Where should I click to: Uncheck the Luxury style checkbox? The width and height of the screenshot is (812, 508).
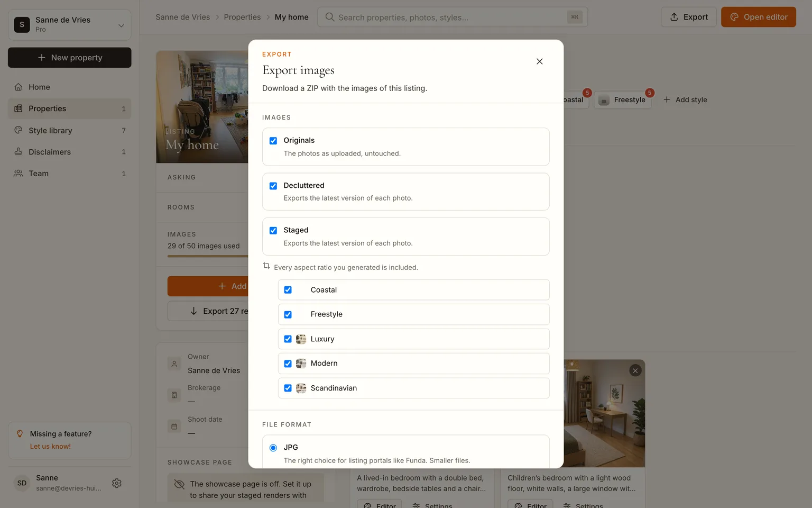click(x=288, y=339)
